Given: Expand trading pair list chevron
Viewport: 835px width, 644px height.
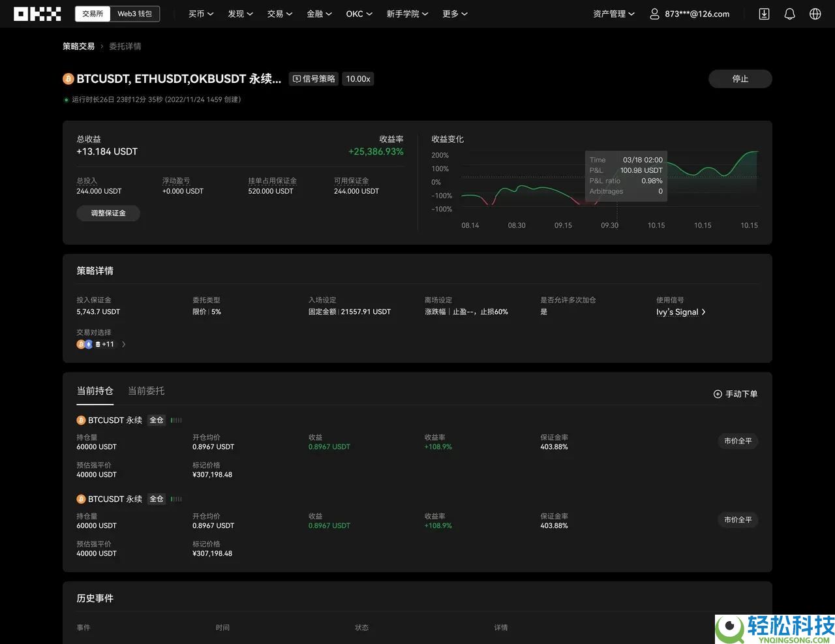Looking at the screenshot, I should 124,345.
